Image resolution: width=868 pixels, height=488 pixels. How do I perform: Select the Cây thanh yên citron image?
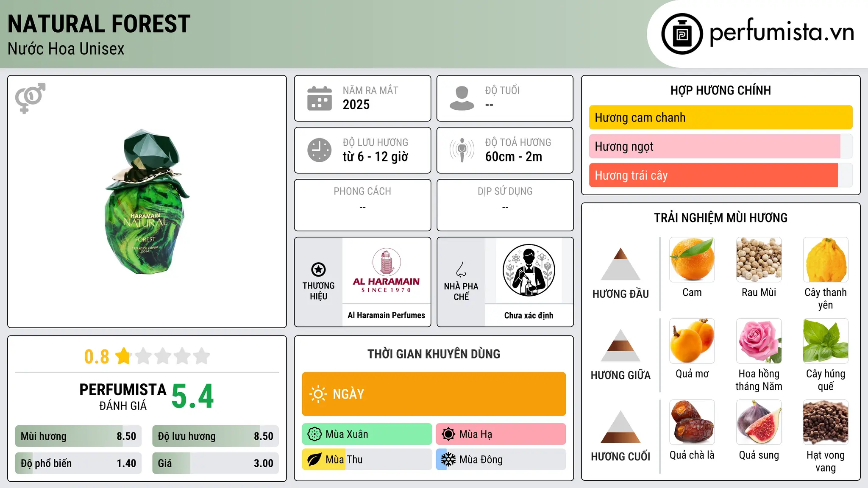pyautogui.click(x=826, y=260)
